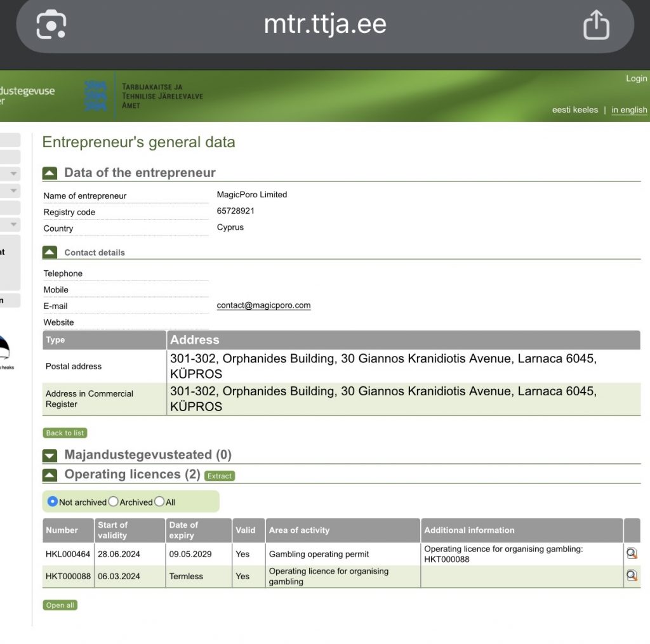650x644 pixels.
Task: Click licence number HKL000464 cell
Action: tap(68, 554)
